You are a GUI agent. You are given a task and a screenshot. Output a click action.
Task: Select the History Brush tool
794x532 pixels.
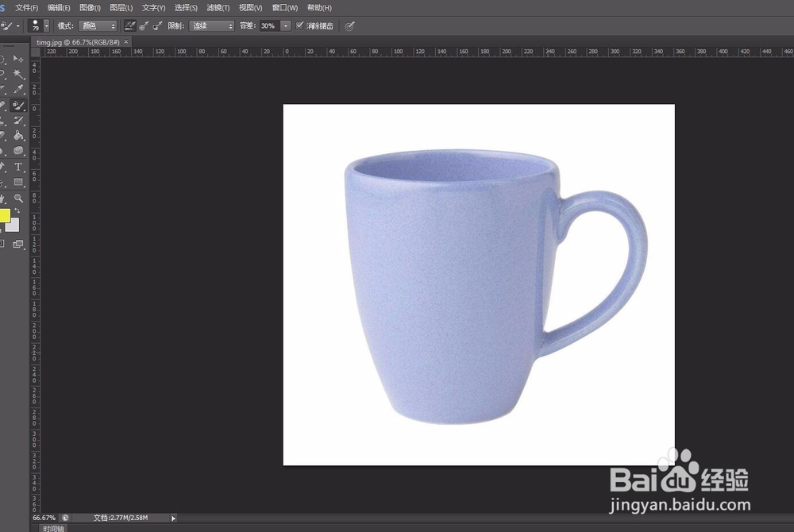click(18, 121)
